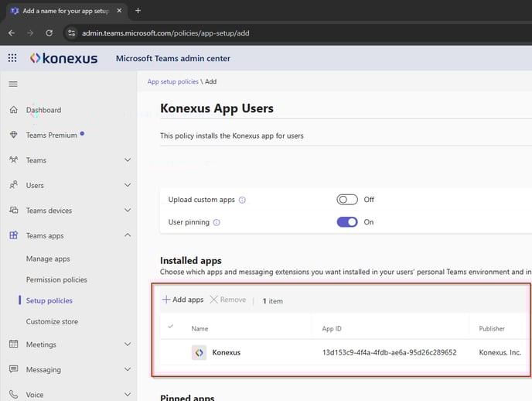
Task: Click the browser forward arrow
Action: click(30, 33)
